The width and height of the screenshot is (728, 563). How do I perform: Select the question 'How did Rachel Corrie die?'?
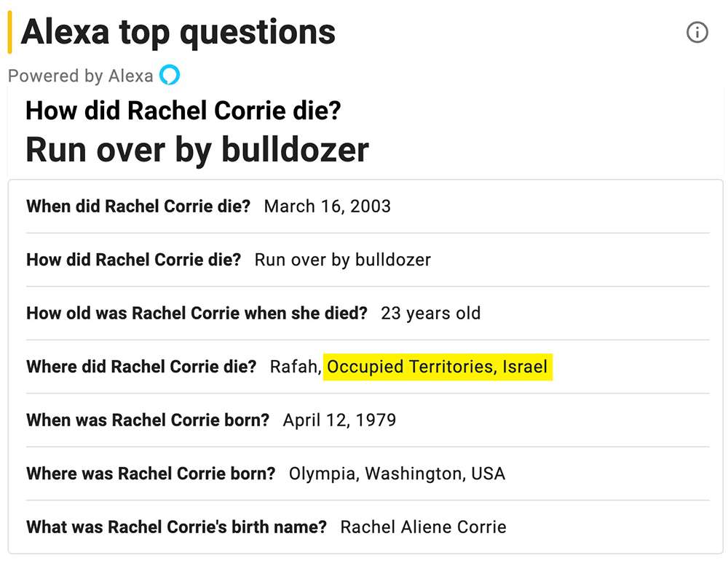135,260
